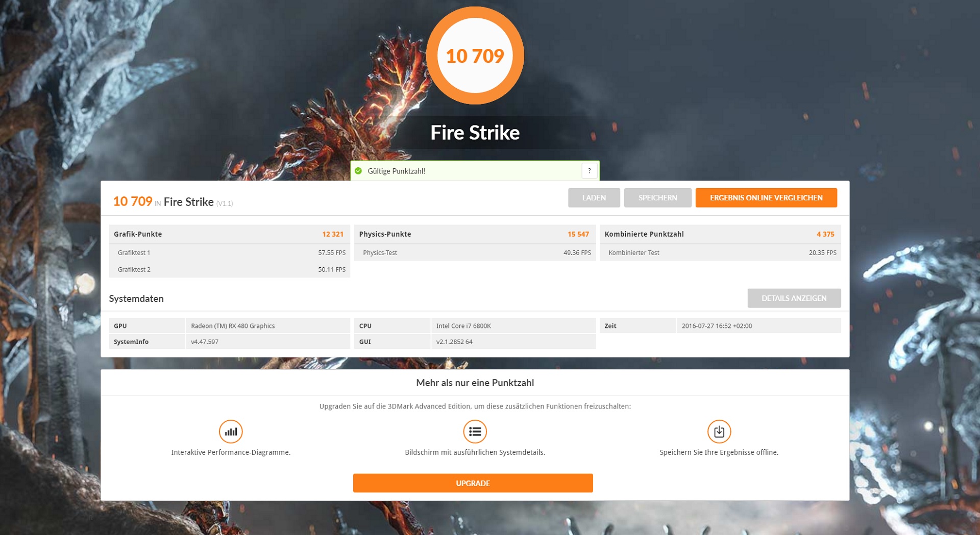Click the LADEN button
This screenshot has height=535, width=980.
coord(594,198)
